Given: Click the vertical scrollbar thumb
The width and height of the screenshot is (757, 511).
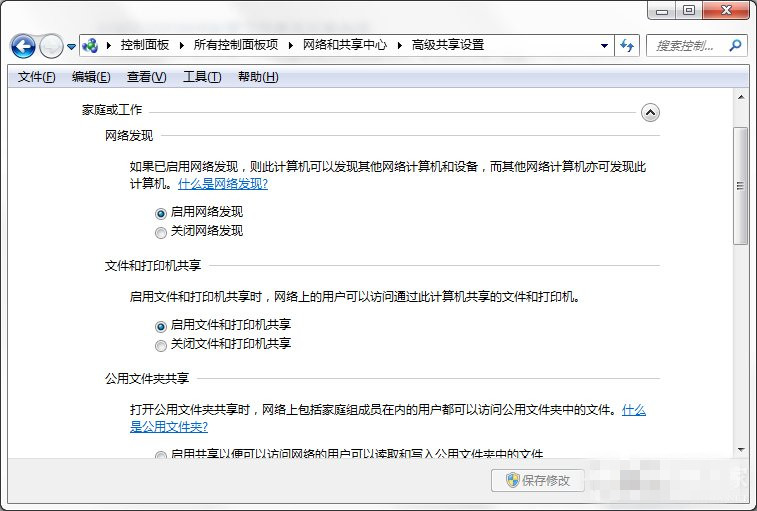Looking at the screenshot, I should click(740, 186).
